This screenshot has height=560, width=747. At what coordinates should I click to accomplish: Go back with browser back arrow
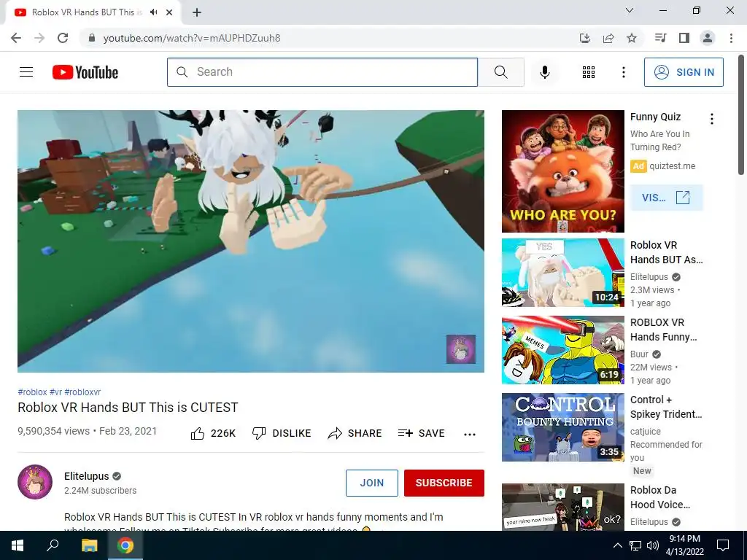click(x=16, y=38)
